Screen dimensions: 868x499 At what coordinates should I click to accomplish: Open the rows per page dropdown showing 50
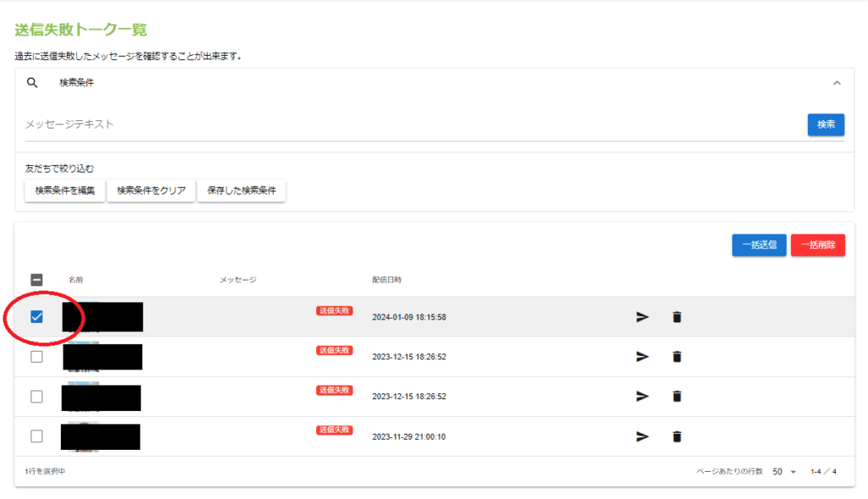point(784,471)
